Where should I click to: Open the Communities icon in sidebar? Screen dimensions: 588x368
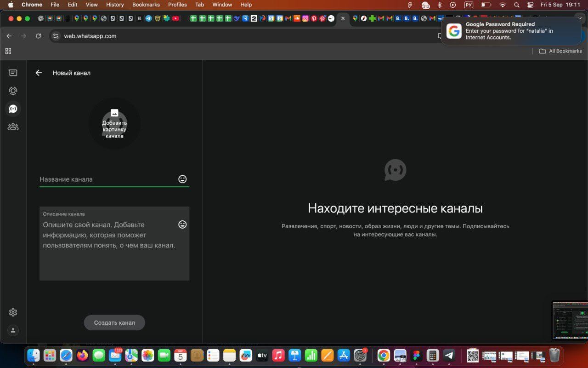(x=13, y=126)
